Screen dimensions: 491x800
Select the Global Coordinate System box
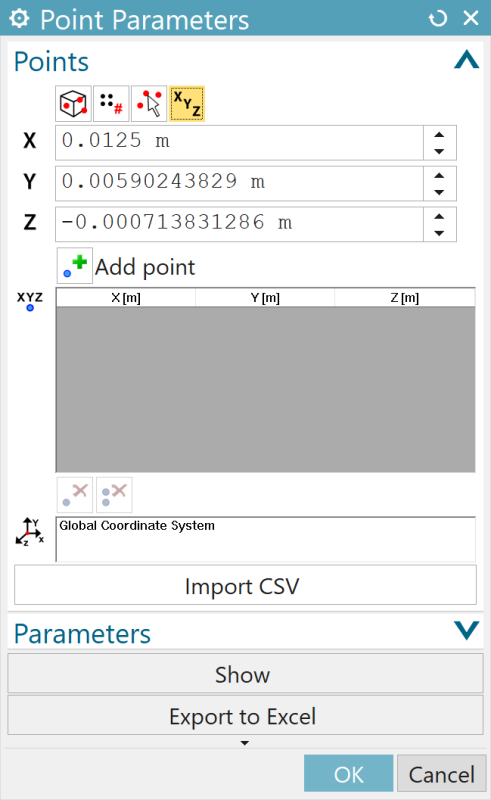265,539
